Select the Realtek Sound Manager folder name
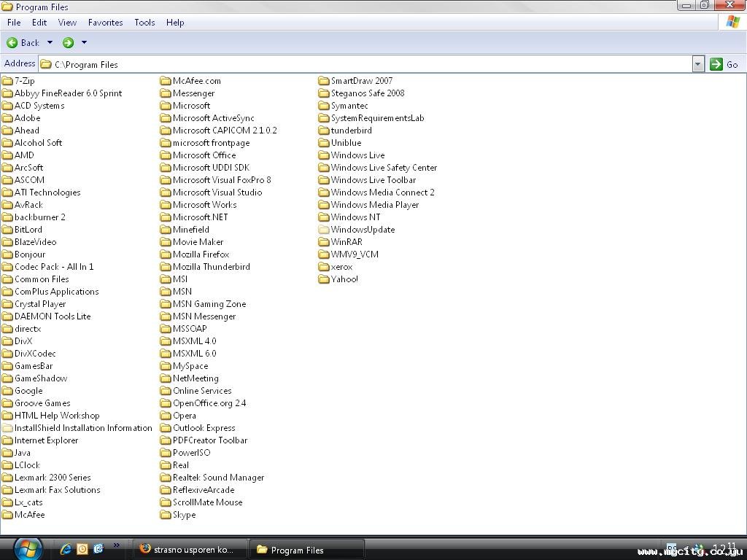This screenshot has width=747, height=560. pos(218,477)
